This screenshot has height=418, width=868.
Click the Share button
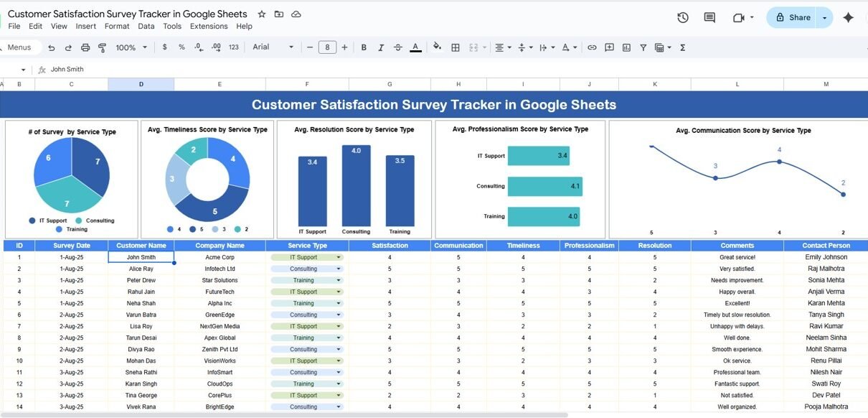[793, 18]
